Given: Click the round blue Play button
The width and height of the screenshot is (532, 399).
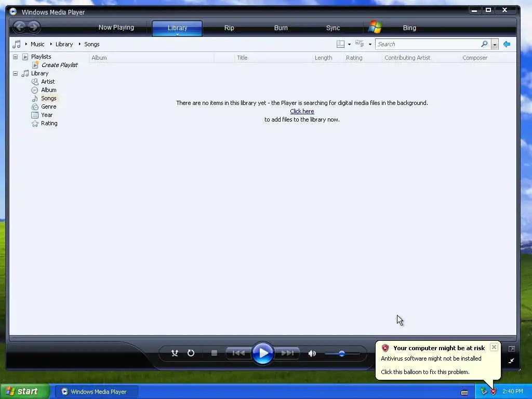Looking at the screenshot, I should 262,353.
